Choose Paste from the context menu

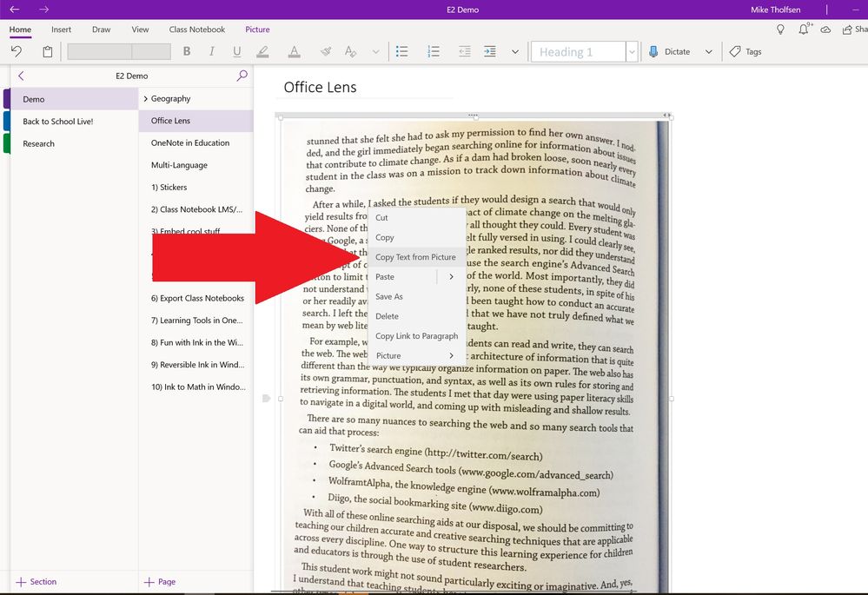402,277
